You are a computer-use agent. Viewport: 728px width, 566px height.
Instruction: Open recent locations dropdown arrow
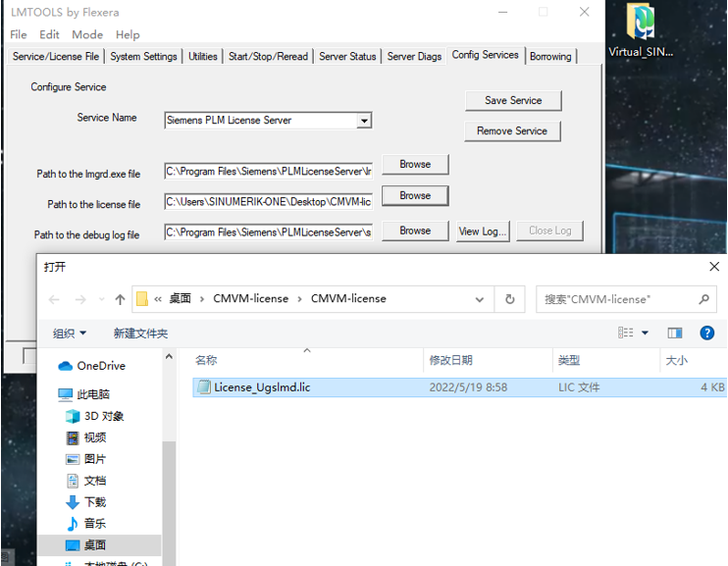[x=102, y=299]
